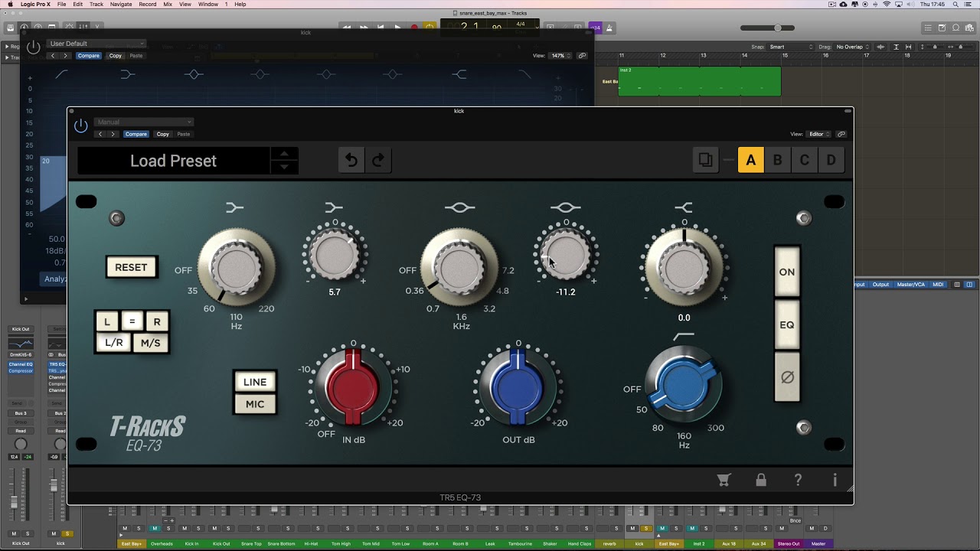This screenshot has width=980, height=551.
Task: Select preset slot D
Action: pos(831,160)
